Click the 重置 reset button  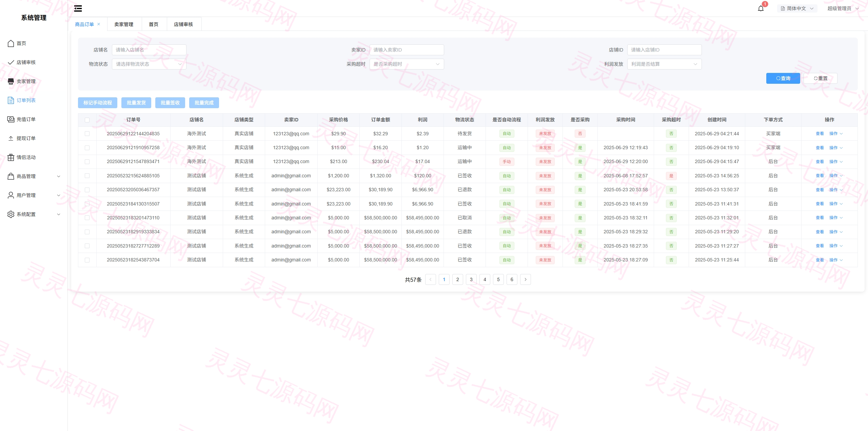821,78
